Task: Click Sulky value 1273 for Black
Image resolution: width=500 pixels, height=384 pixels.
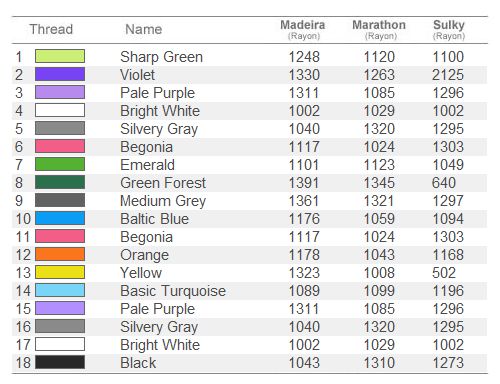Action: [448, 363]
